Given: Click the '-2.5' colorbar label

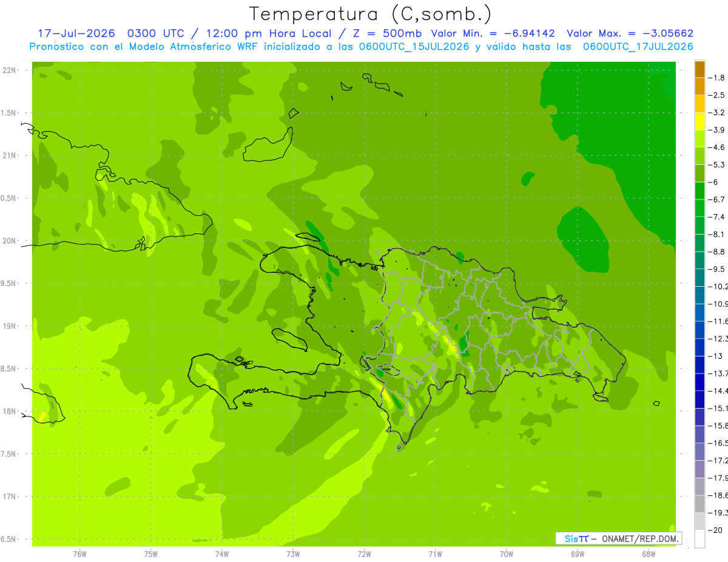Looking at the screenshot, I should tap(716, 95).
